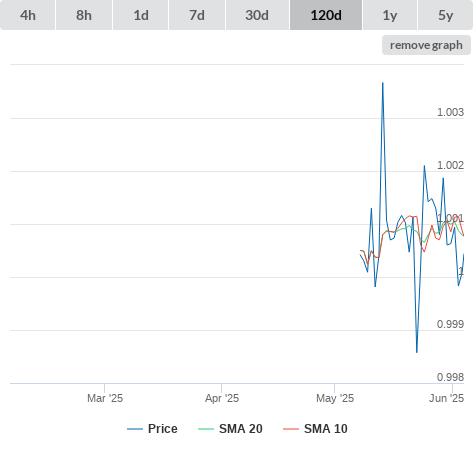
Task: Switch to the 8h time range
Action: 84,15
